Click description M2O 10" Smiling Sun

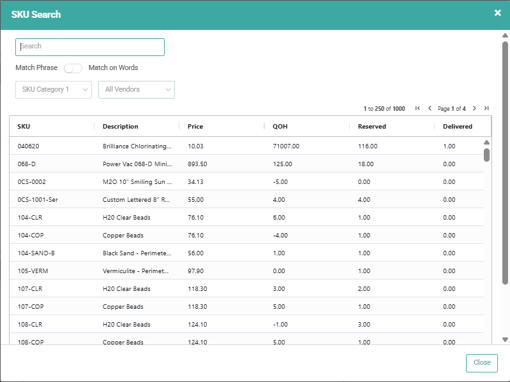[137, 182]
